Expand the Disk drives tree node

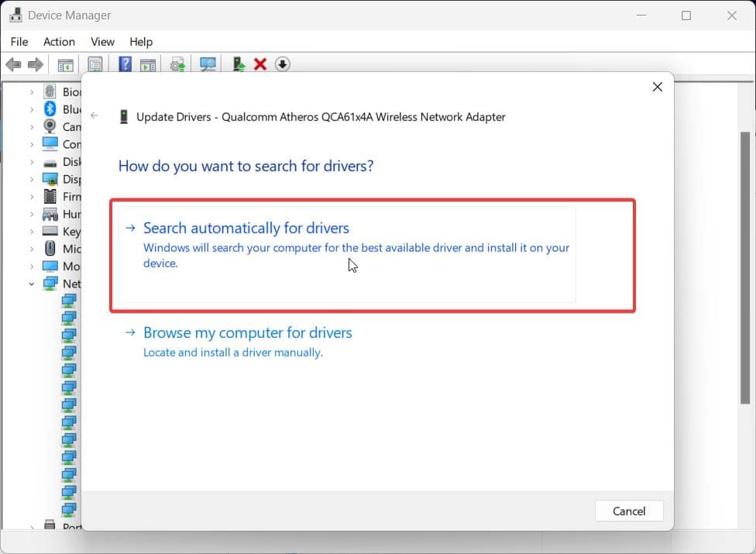[x=32, y=161]
